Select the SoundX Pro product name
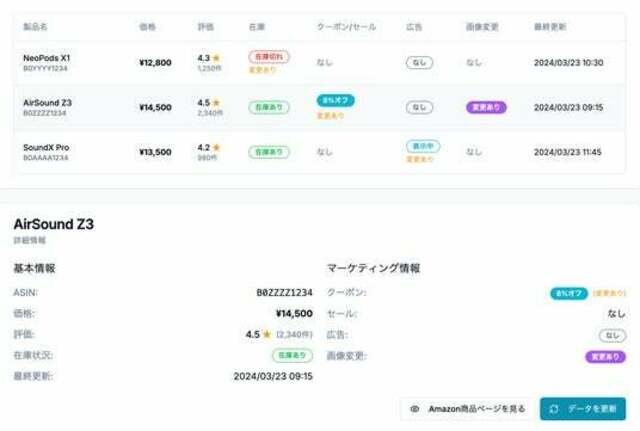Screen dimensions: 640x431 46,147
